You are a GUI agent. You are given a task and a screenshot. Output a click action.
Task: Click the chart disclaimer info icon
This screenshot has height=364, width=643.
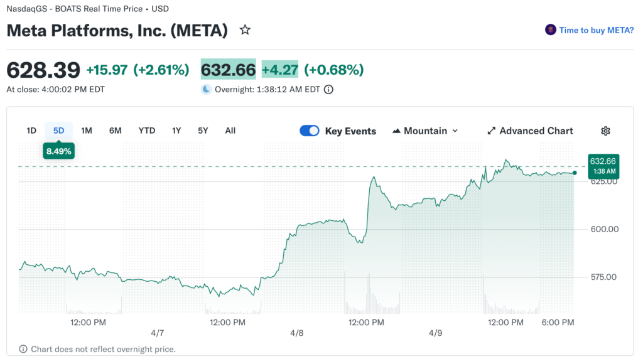tap(23, 349)
